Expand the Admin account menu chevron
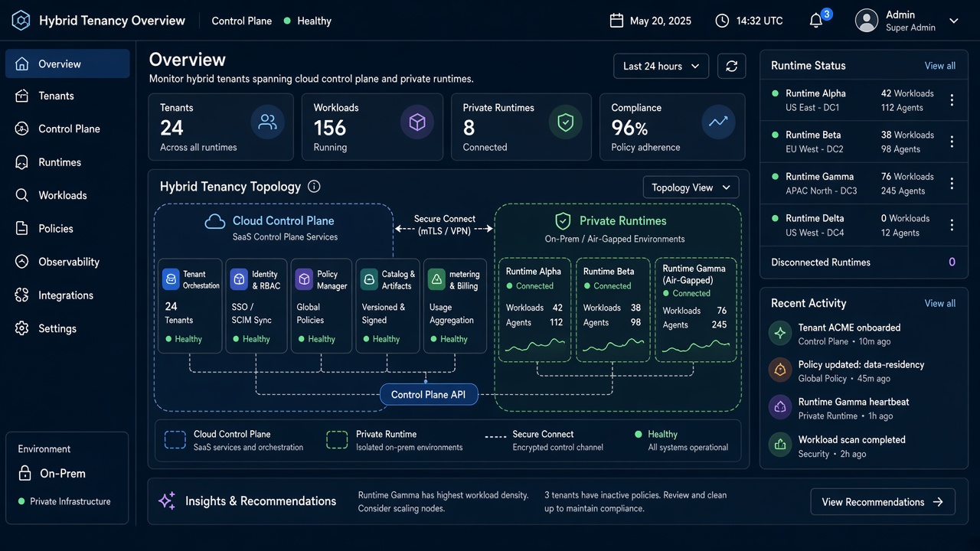 click(953, 21)
